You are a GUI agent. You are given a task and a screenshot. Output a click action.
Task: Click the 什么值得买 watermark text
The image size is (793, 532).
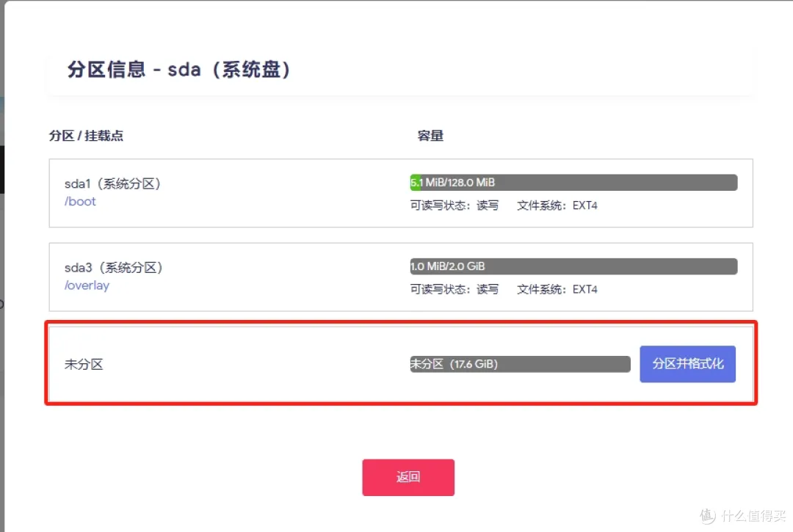tap(753, 515)
